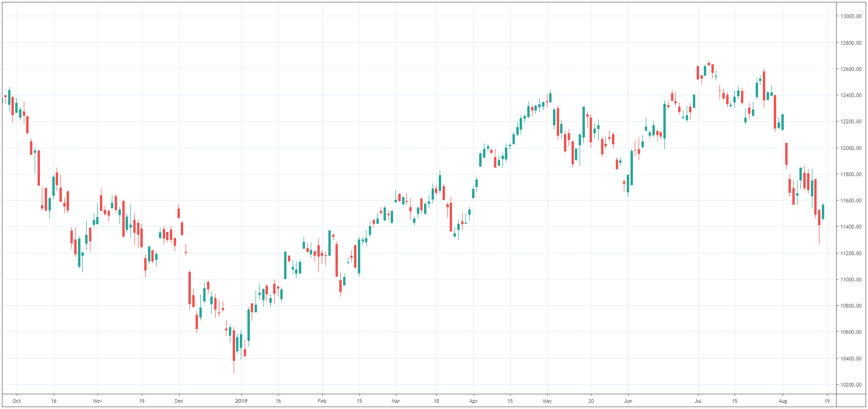Click the 13000.00 price axis label
This screenshot has height=409, width=868.
851,16
